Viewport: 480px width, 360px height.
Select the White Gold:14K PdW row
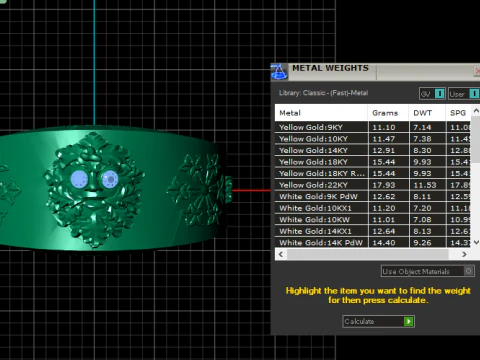tap(373, 242)
